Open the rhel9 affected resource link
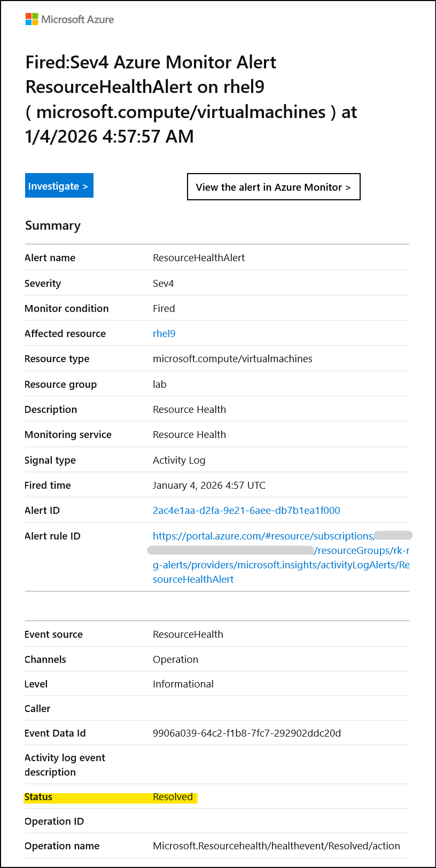 [x=164, y=333]
